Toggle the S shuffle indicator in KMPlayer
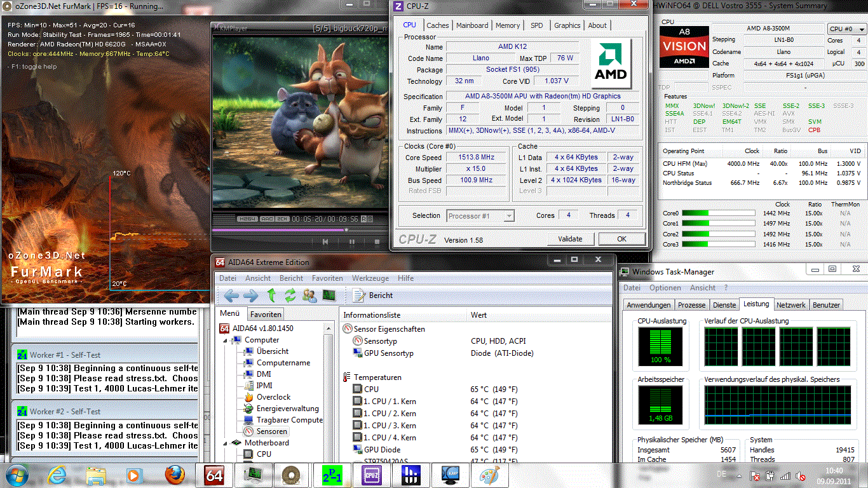The height and width of the screenshot is (488, 868). [x=370, y=219]
